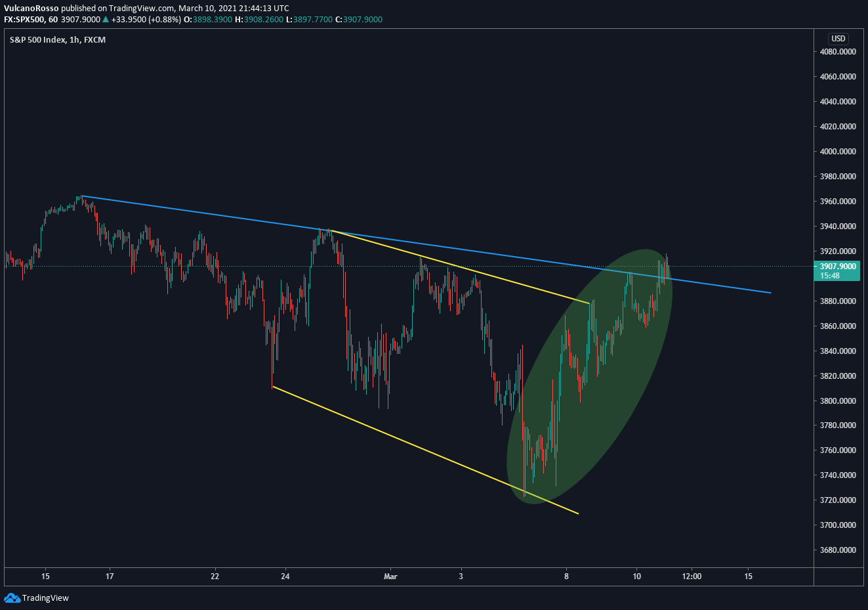Click the 3820.0000 price axis label

click(838, 376)
